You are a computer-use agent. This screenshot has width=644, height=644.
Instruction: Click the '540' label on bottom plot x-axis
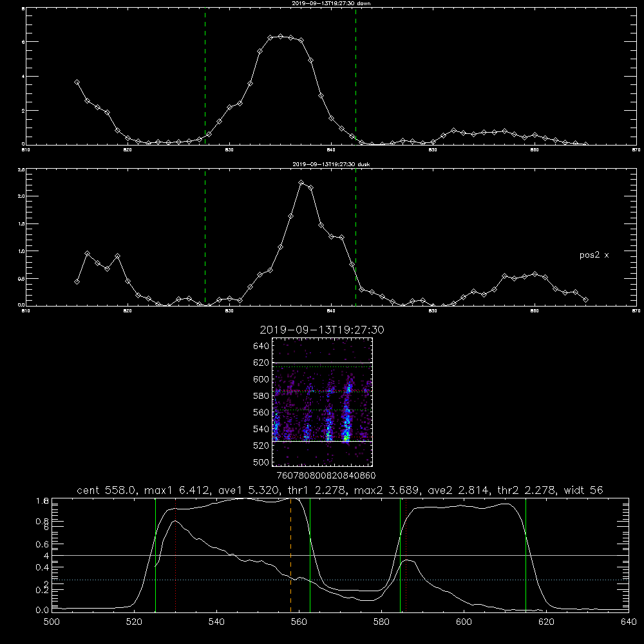pos(216,622)
